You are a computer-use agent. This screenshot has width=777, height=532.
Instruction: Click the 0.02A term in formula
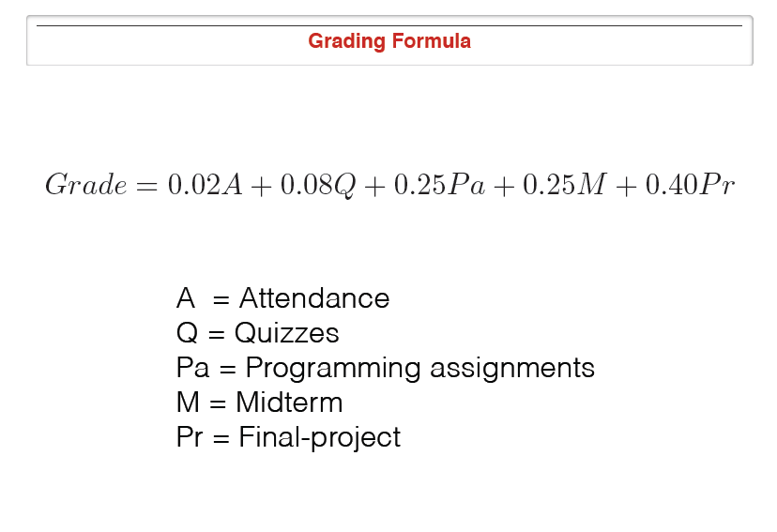click(x=206, y=184)
